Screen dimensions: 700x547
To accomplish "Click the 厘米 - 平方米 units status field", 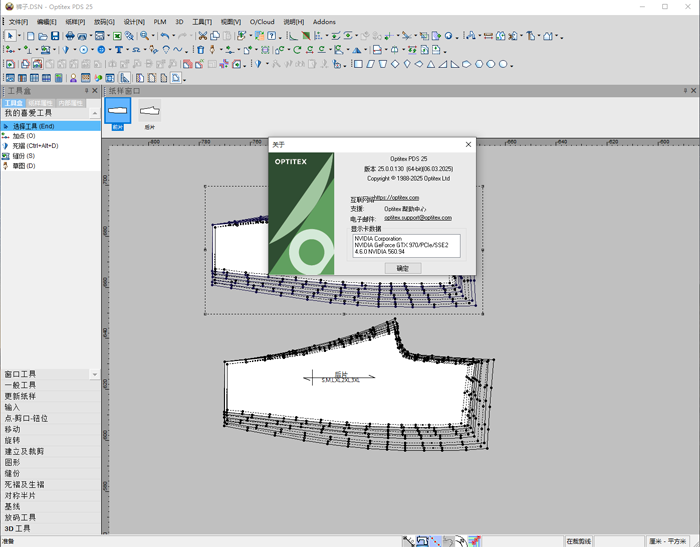I will click(x=668, y=541).
